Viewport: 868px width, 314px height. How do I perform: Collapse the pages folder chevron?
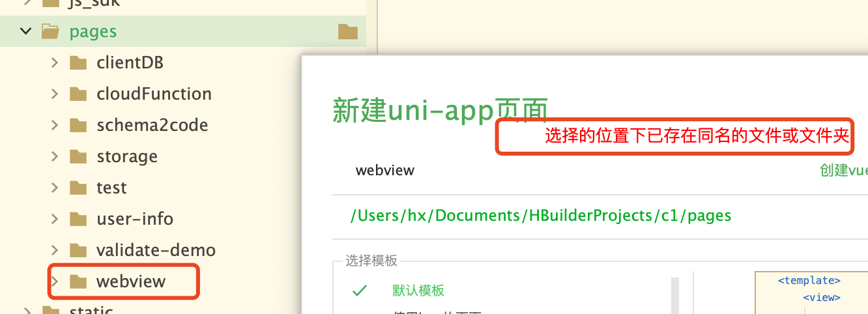[26, 31]
